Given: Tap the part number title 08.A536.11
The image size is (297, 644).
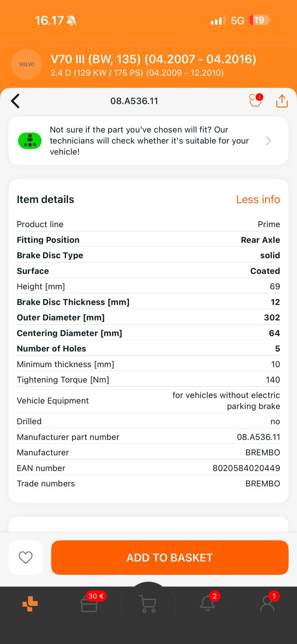Looking at the screenshot, I should point(134,101).
